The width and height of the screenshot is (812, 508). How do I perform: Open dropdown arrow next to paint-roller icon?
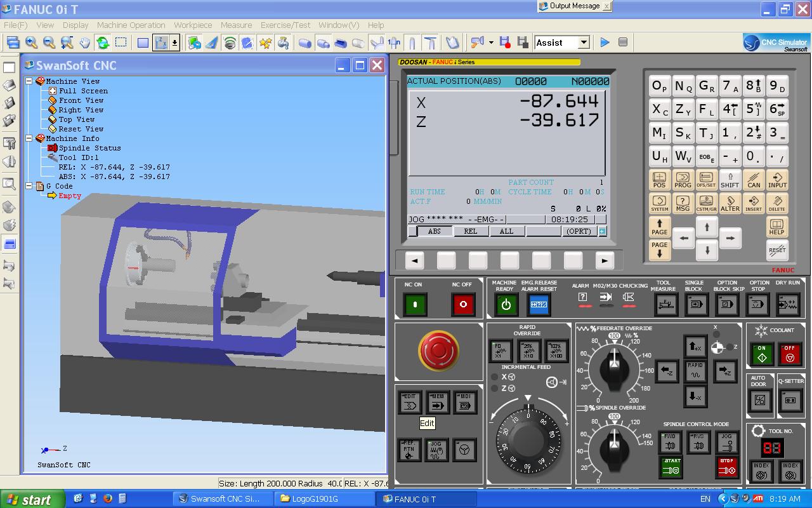click(491, 43)
